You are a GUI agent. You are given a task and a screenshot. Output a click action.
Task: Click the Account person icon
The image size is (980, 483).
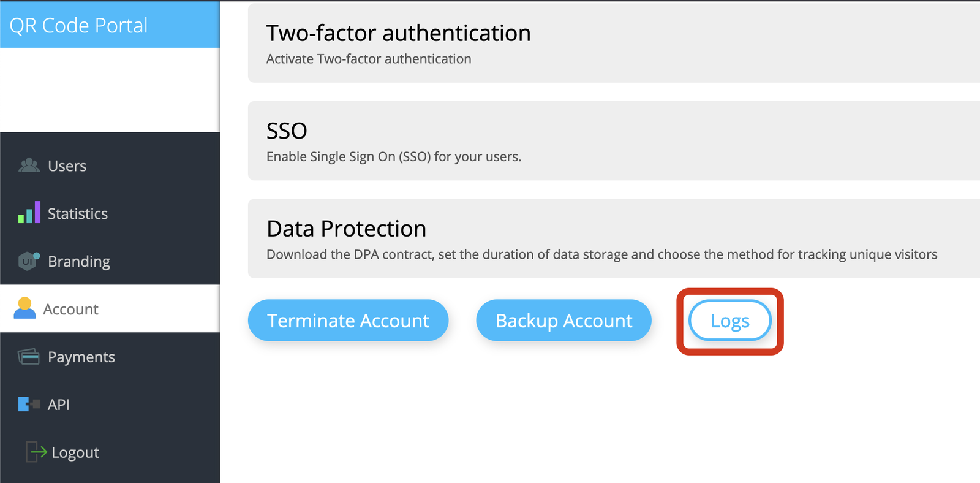[x=25, y=308]
